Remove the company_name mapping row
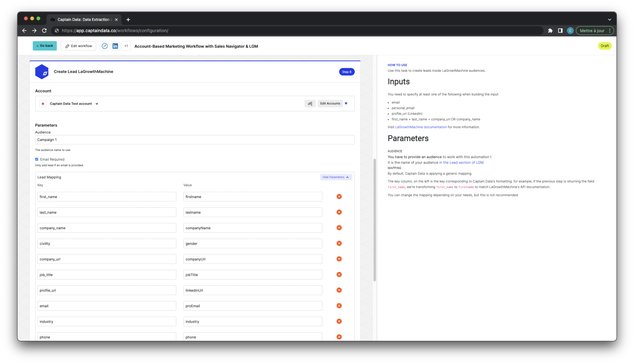Viewport: 634px width, 364px height. pos(339,228)
